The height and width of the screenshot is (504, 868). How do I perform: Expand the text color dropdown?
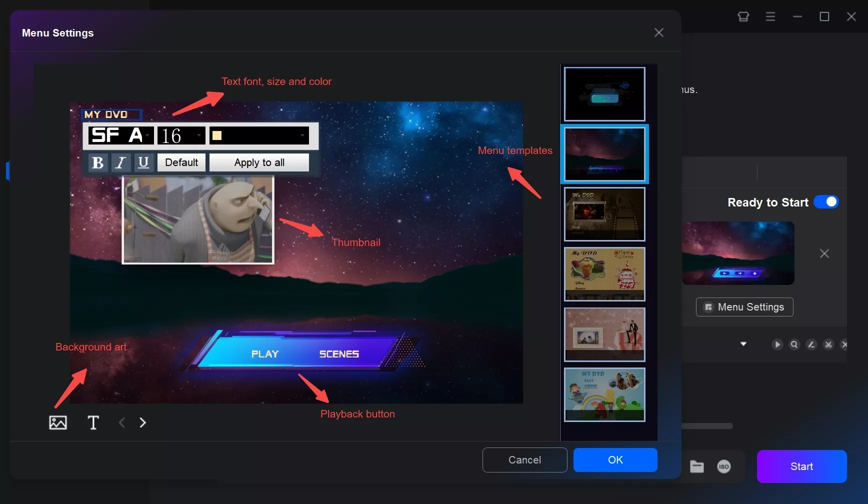[x=302, y=135]
